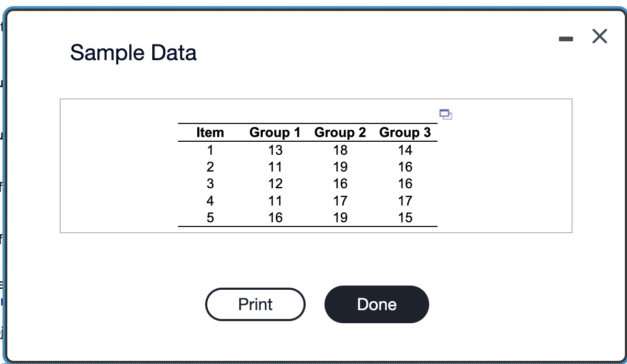Click Done to close the sample data

tap(376, 304)
